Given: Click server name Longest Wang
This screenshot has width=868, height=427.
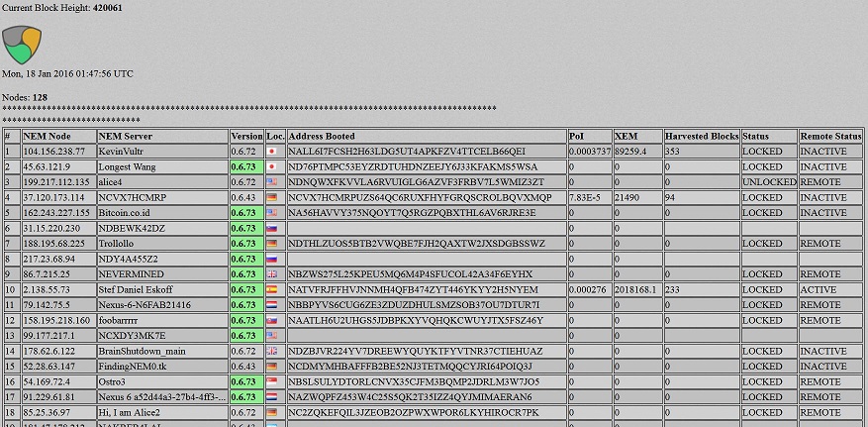Looking at the screenshot, I should pyautogui.click(x=128, y=166).
